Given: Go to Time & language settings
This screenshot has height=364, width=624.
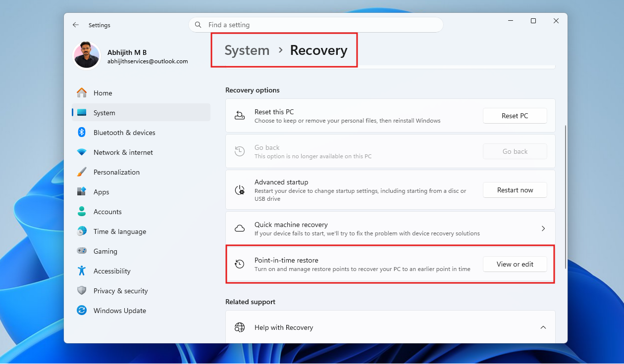Looking at the screenshot, I should [141, 231].
